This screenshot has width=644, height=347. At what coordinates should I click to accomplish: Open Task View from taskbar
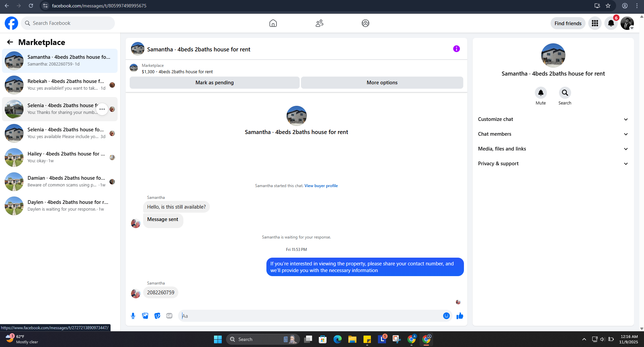(308, 339)
